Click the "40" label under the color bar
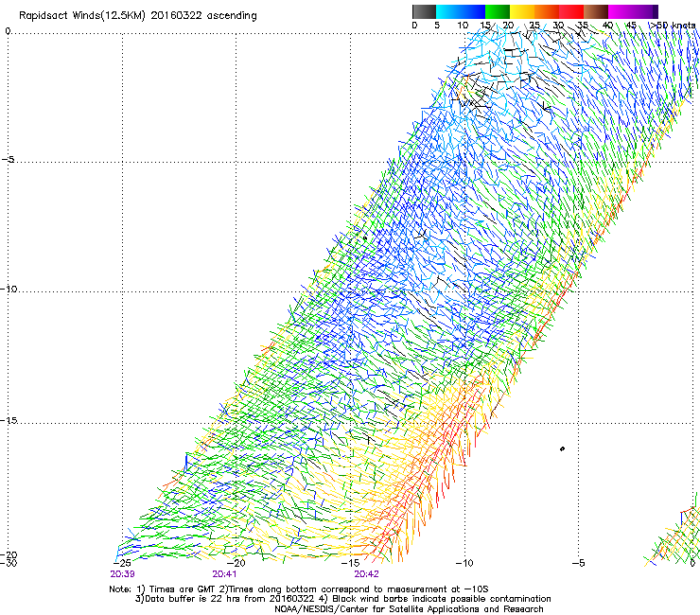The width and height of the screenshot is (700, 615). (x=607, y=26)
